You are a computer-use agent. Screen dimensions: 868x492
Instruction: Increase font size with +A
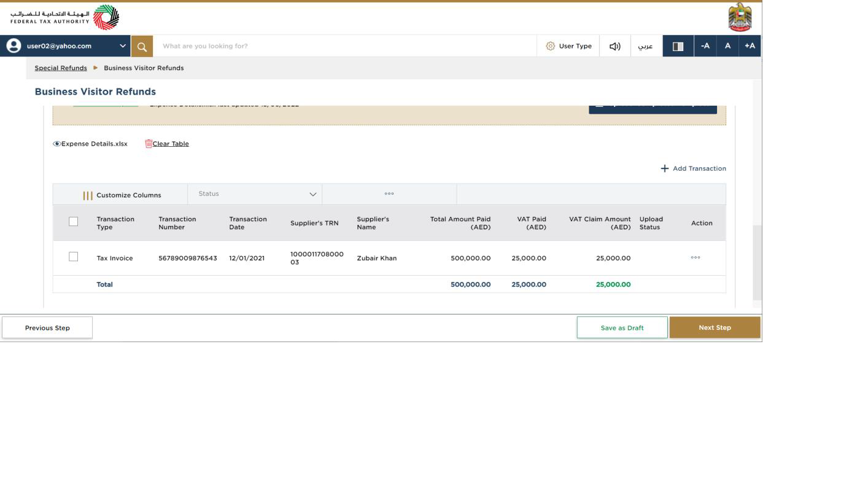(750, 46)
